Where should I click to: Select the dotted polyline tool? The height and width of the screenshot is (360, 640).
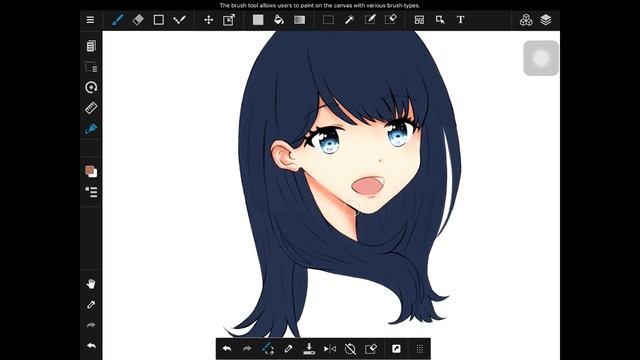179,20
